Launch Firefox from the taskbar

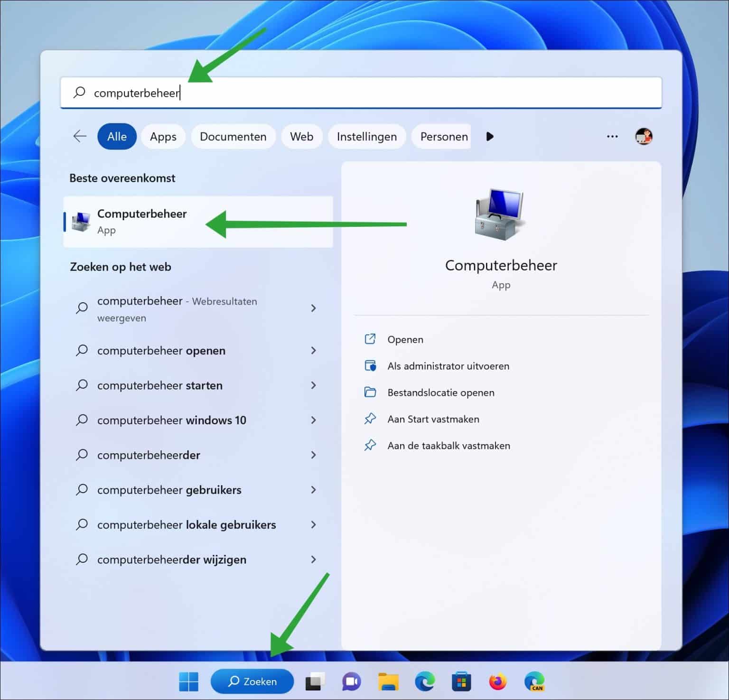497,681
